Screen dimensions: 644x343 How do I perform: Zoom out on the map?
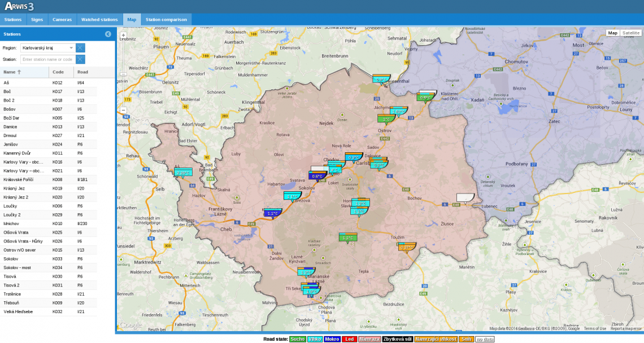pos(123,110)
